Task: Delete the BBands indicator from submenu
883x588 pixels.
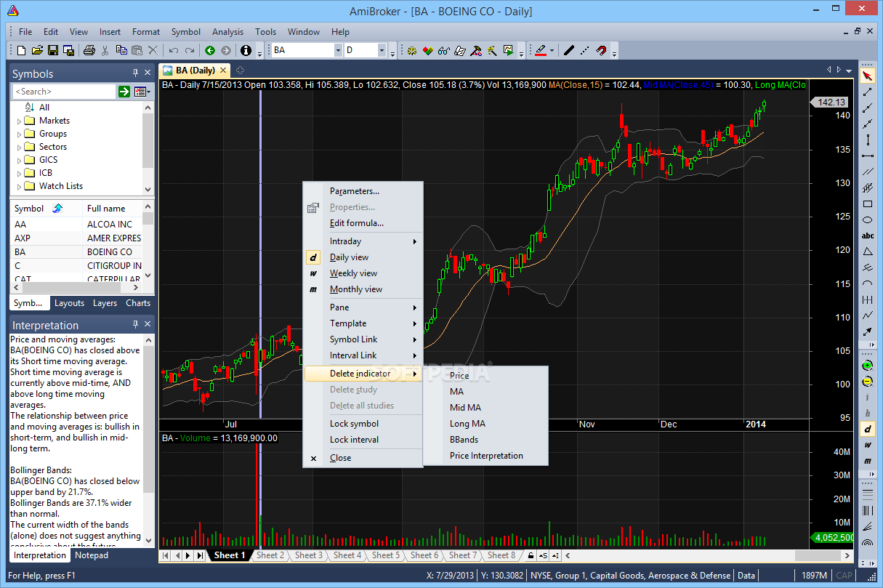Action: [x=485, y=440]
